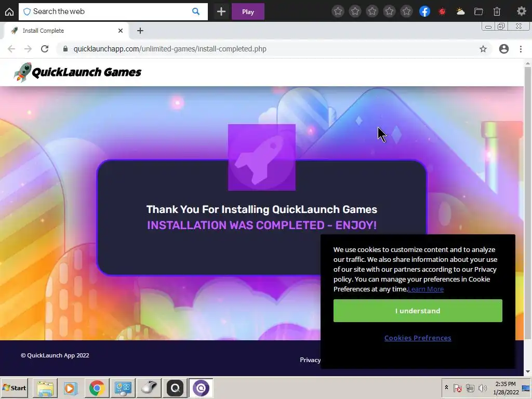Open the folder icon in top toolbar
532x399 pixels.
click(478, 11)
